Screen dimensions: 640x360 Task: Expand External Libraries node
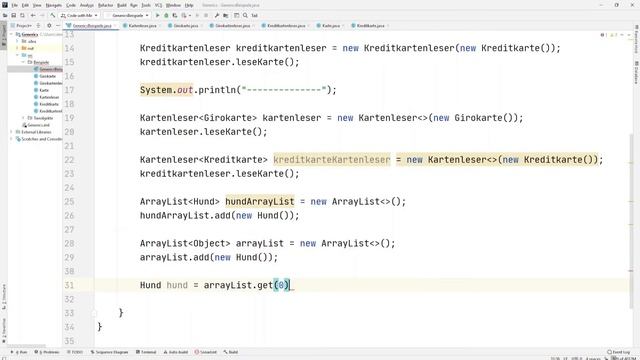pyautogui.click(x=12, y=132)
